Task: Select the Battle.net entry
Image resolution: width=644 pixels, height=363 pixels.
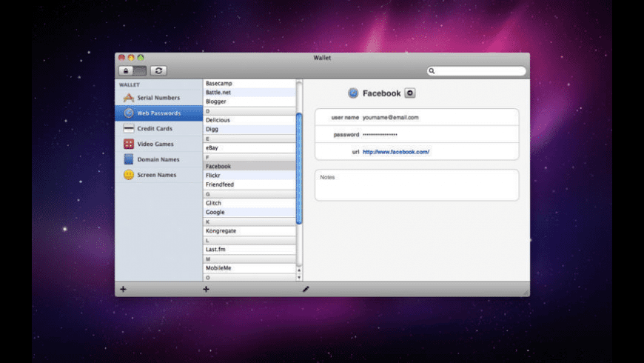Action: coord(249,92)
